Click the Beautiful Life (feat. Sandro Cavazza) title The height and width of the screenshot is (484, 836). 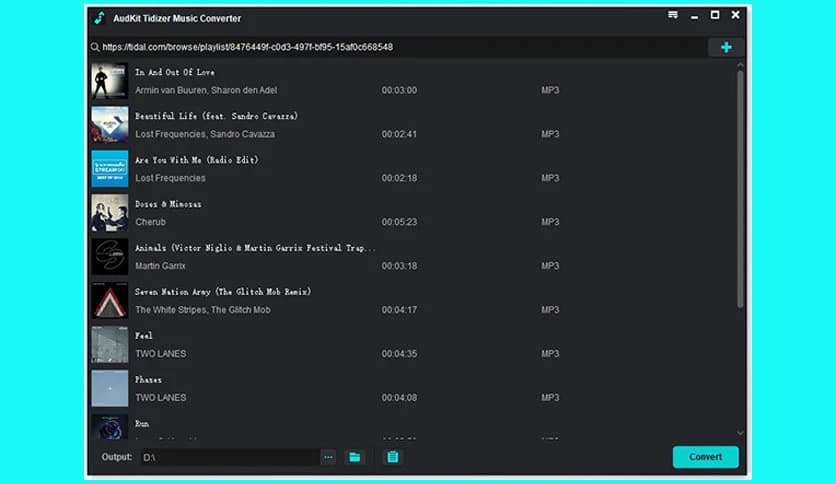pos(216,116)
